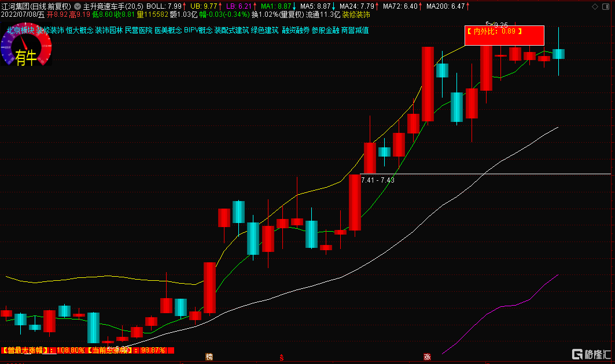Click the date 2022/07/08/五
The width and height of the screenshot is (615, 364).
point(23,14)
